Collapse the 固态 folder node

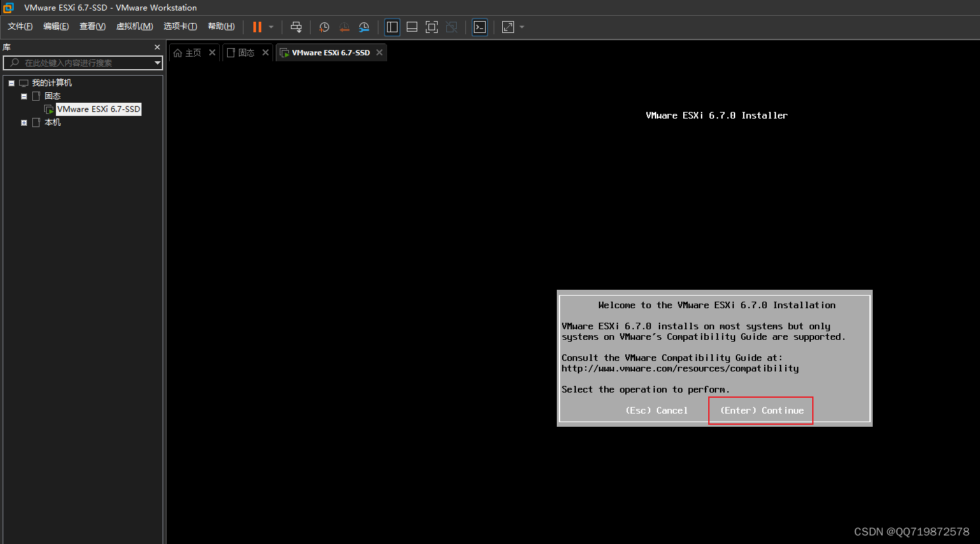(24, 96)
